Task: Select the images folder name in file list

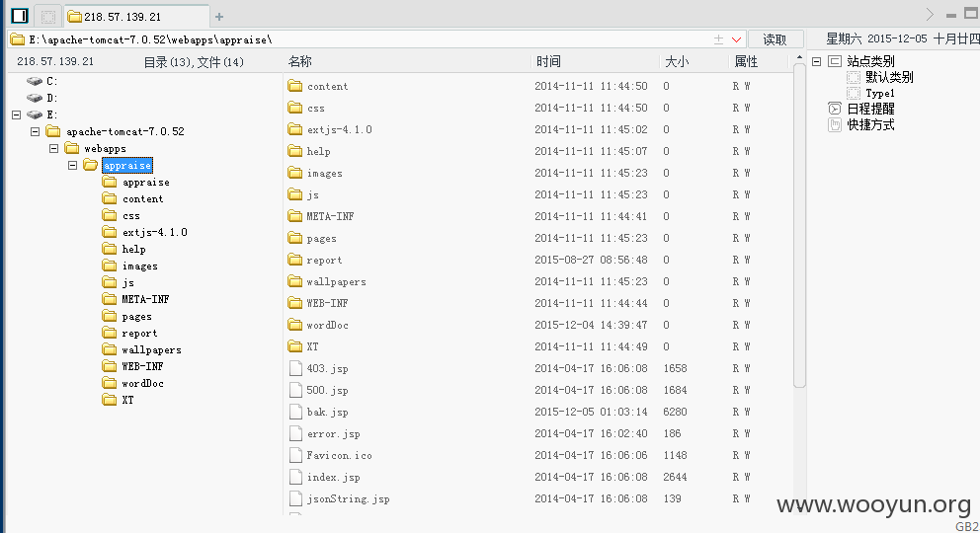Action: pyautogui.click(x=324, y=173)
